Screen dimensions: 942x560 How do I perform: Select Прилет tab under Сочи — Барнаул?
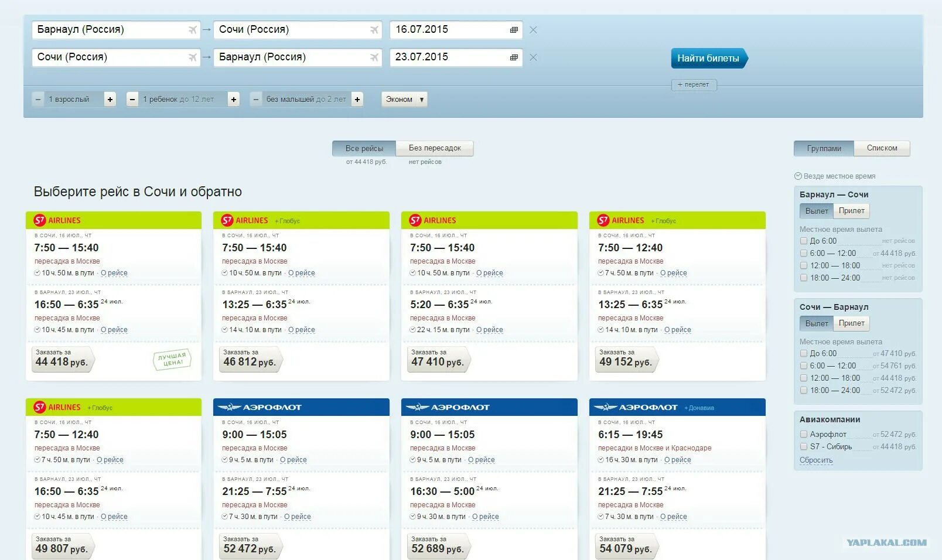click(851, 323)
